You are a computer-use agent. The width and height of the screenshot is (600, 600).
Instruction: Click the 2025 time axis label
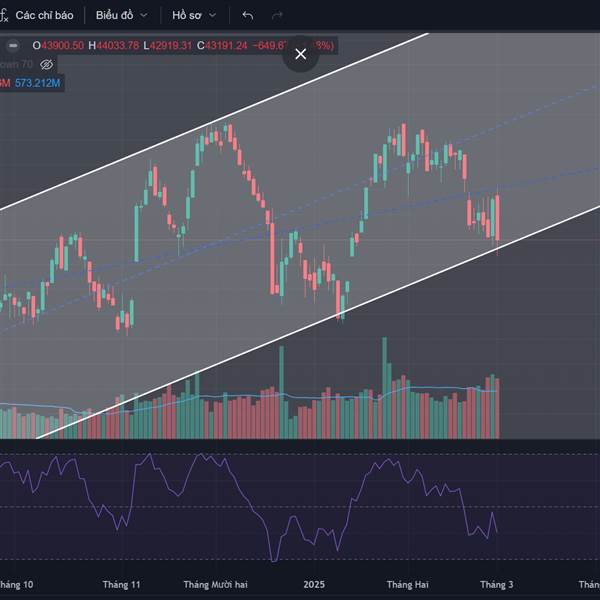(x=314, y=585)
